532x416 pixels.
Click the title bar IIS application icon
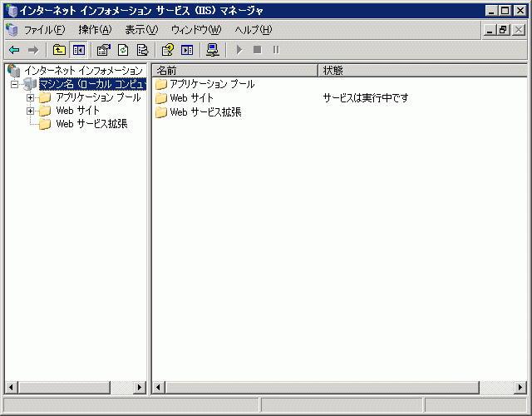coord(12,11)
